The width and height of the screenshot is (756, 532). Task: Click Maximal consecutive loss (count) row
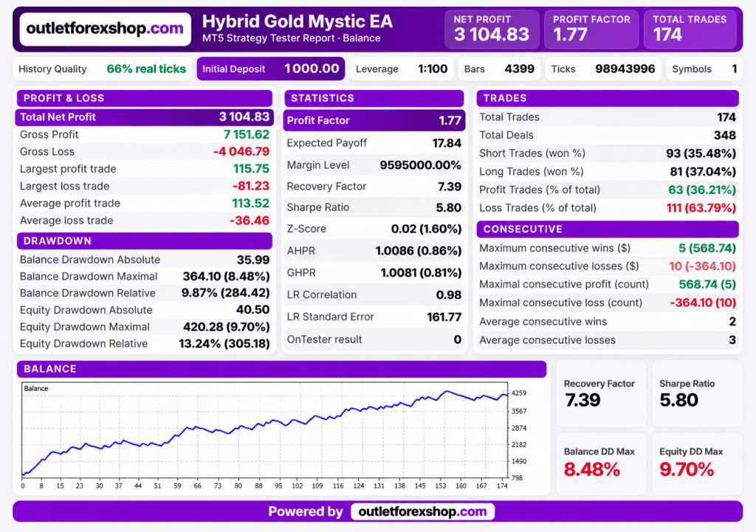(x=608, y=303)
